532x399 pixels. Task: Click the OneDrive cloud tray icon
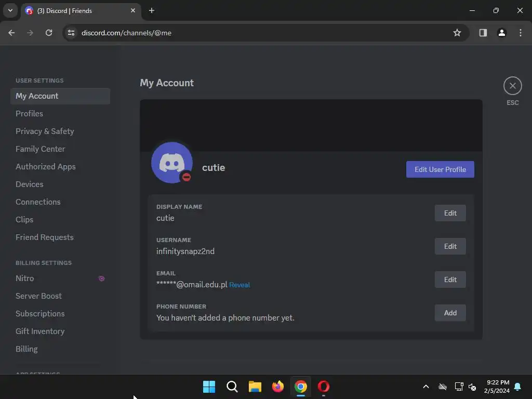point(443,387)
